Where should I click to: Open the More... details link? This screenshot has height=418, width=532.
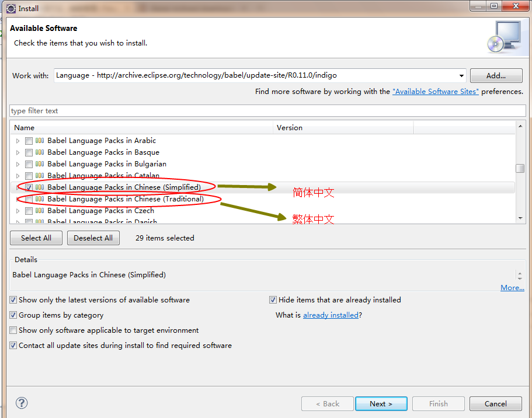click(512, 288)
